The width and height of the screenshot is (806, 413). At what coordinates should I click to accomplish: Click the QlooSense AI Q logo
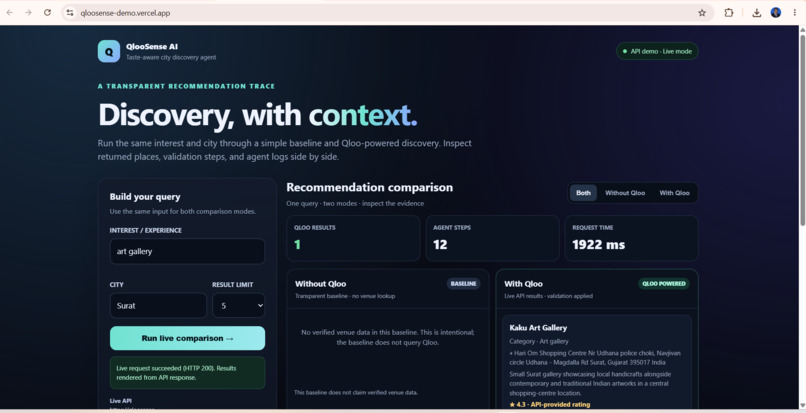click(x=109, y=51)
